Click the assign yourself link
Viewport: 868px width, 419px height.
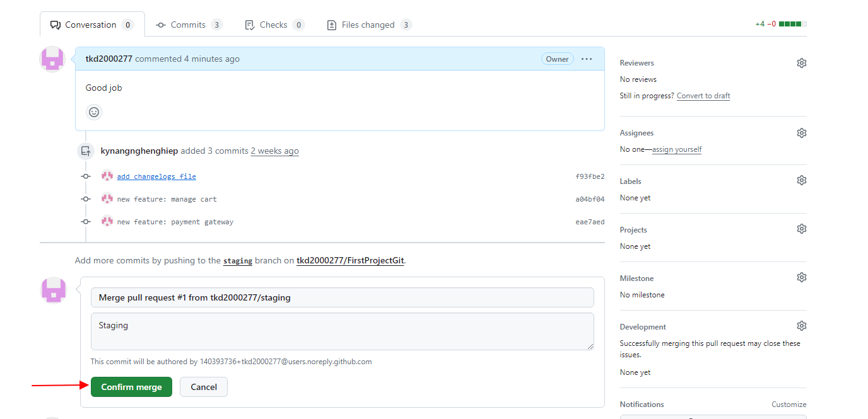click(x=677, y=149)
